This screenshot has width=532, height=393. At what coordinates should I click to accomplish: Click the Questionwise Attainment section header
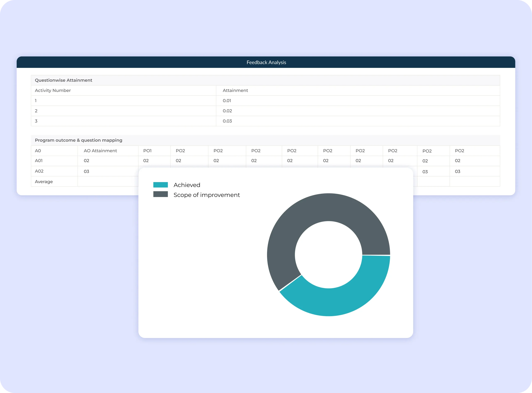point(63,80)
